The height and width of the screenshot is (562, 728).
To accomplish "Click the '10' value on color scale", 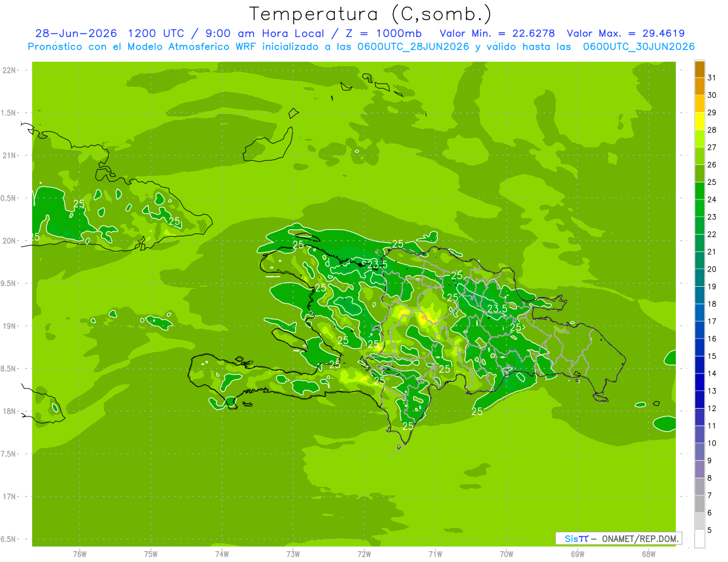I will [x=712, y=443].
